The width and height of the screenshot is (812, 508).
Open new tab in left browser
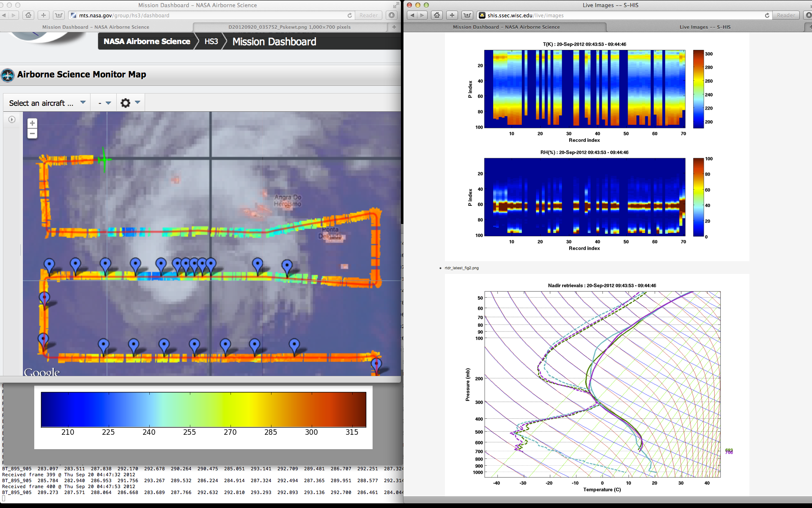[x=394, y=27]
